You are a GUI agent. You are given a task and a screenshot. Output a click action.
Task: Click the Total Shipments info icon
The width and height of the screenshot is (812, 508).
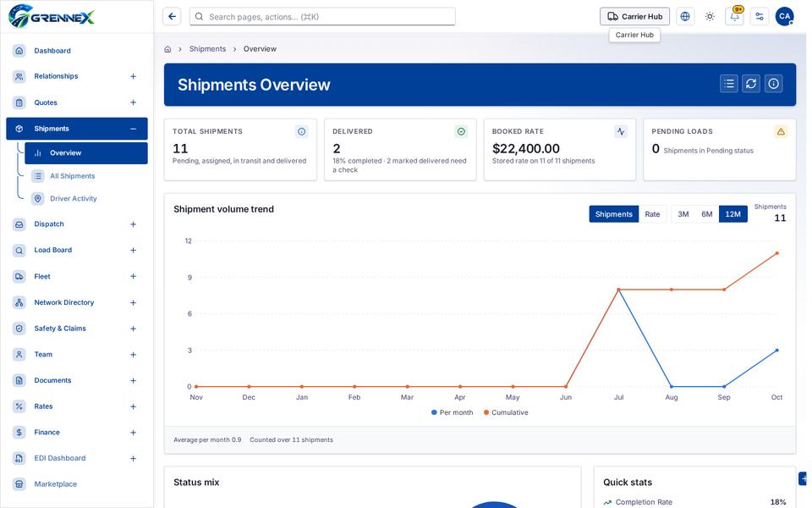coord(301,132)
